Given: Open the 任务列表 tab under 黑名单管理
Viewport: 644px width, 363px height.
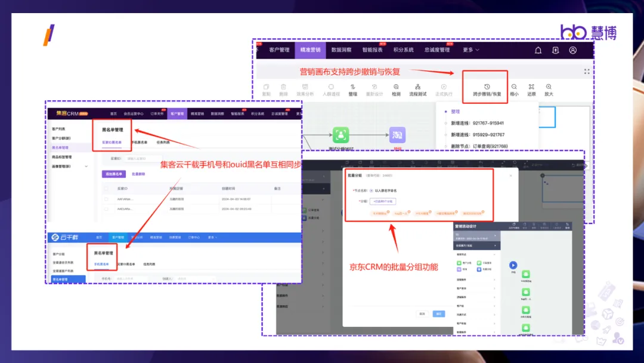Looking at the screenshot, I should (x=163, y=143).
